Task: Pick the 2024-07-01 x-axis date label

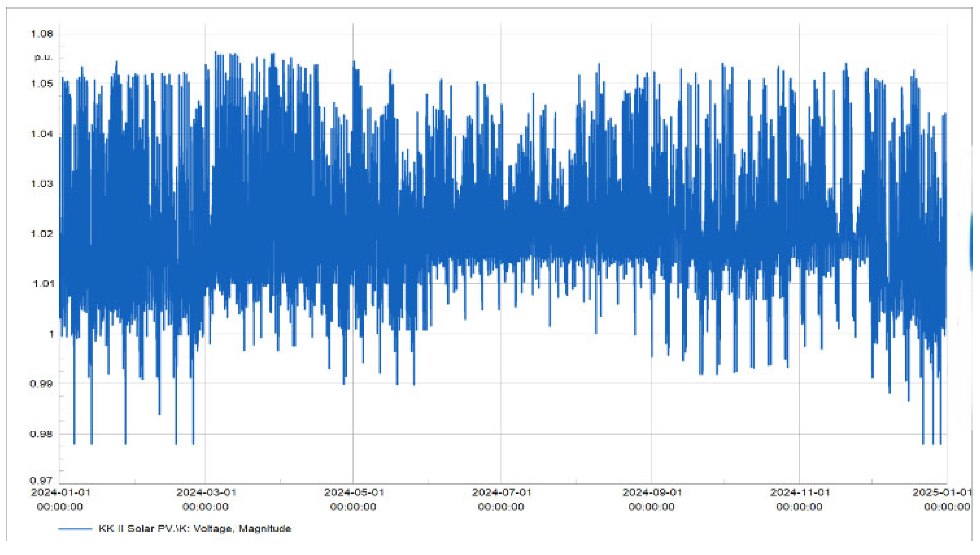Action: click(x=501, y=492)
